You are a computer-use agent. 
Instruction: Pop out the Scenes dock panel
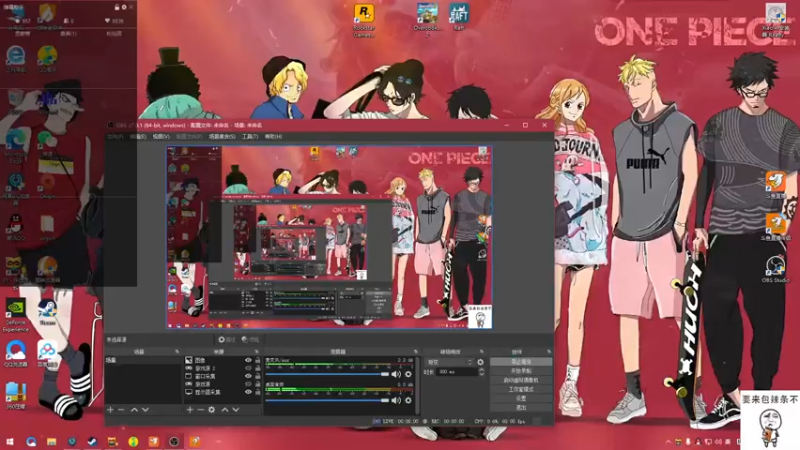tap(177, 352)
